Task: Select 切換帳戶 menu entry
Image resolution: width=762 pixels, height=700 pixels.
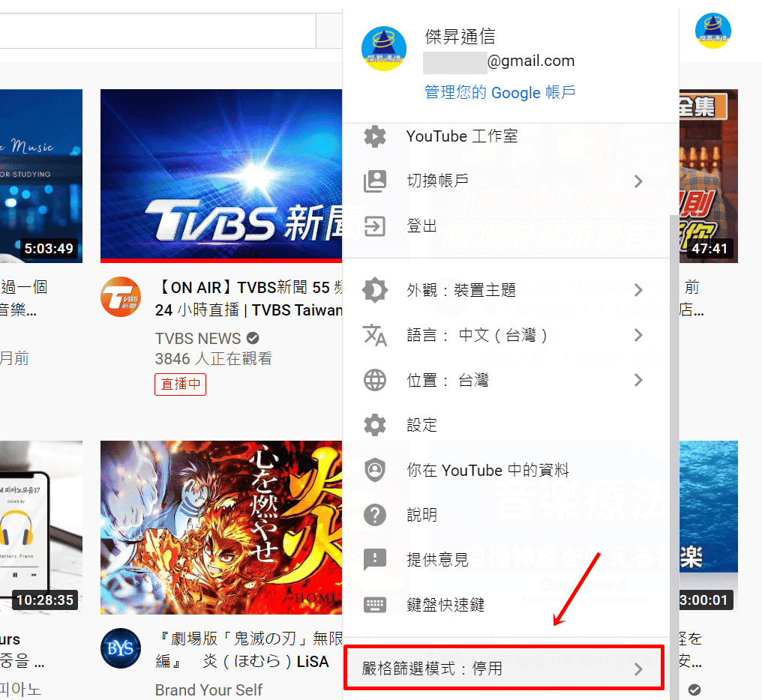Action: click(x=505, y=181)
